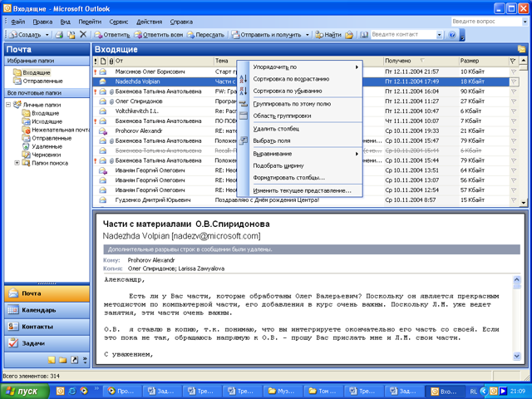Click the flag for Максимов Олег Борисович message

click(x=514, y=72)
